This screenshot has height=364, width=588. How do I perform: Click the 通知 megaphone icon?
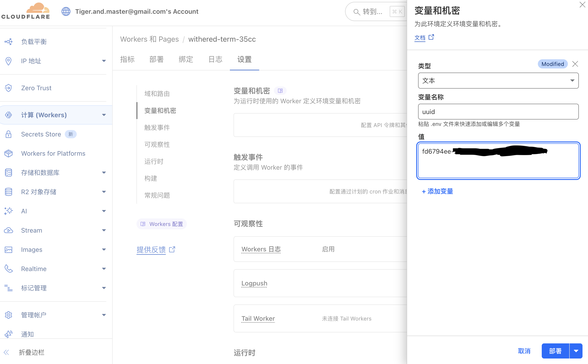click(8, 334)
